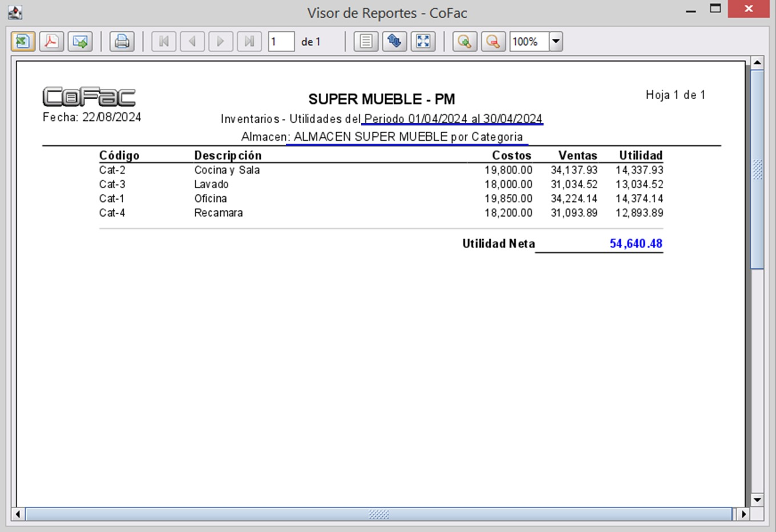Click the 'Utilidad Neta' label

point(499,243)
